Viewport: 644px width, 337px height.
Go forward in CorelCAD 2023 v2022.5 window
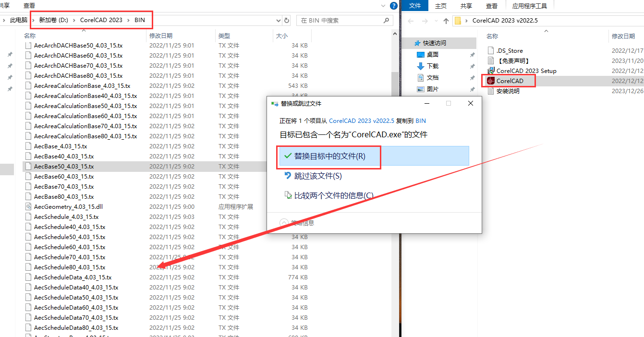point(425,21)
